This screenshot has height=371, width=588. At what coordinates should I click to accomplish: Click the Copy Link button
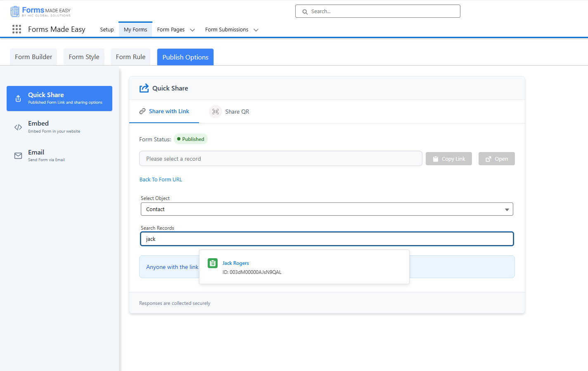tap(449, 159)
